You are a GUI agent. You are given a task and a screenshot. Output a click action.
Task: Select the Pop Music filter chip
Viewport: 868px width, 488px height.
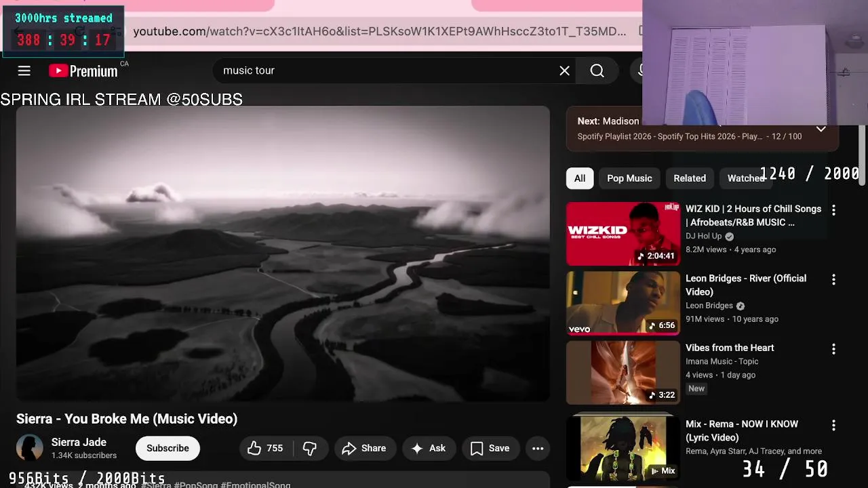pos(629,178)
